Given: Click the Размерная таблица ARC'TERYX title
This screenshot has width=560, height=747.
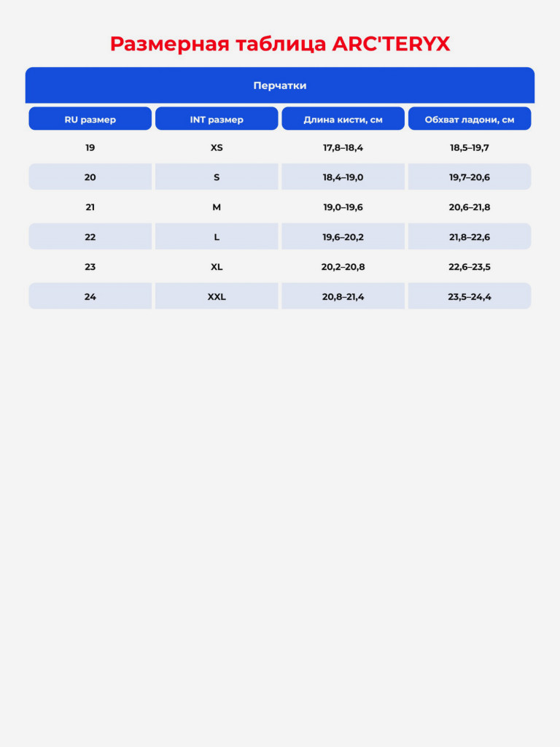Looking at the screenshot, I should pos(280,44).
